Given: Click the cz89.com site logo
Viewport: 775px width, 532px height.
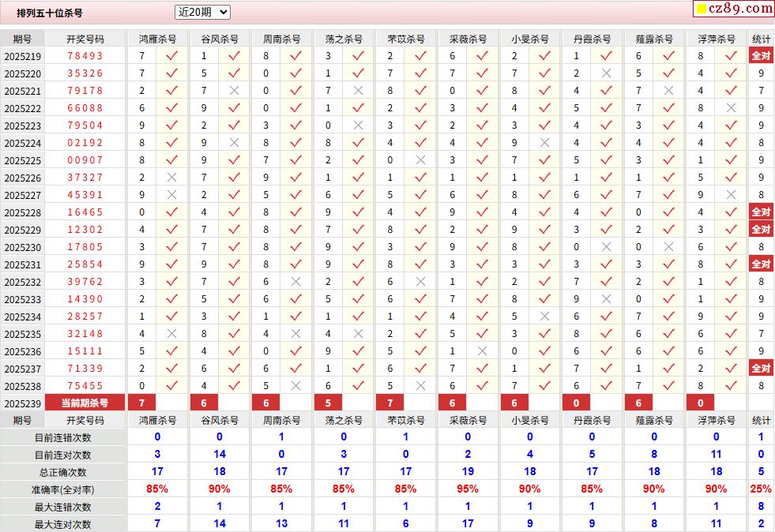Looking at the screenshot, I should 735,9.
